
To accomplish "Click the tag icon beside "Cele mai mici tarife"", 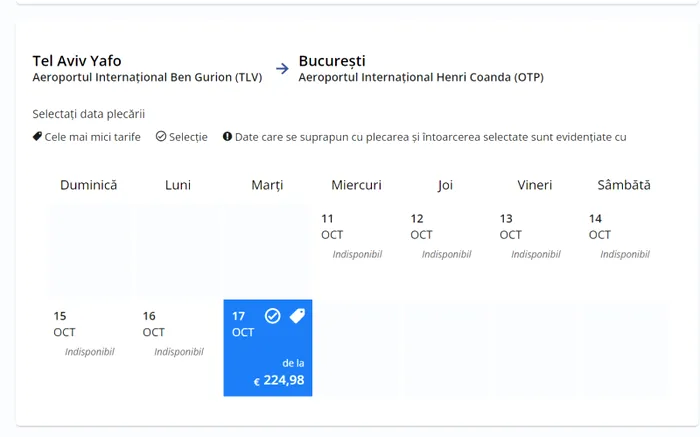I will 37,136.
